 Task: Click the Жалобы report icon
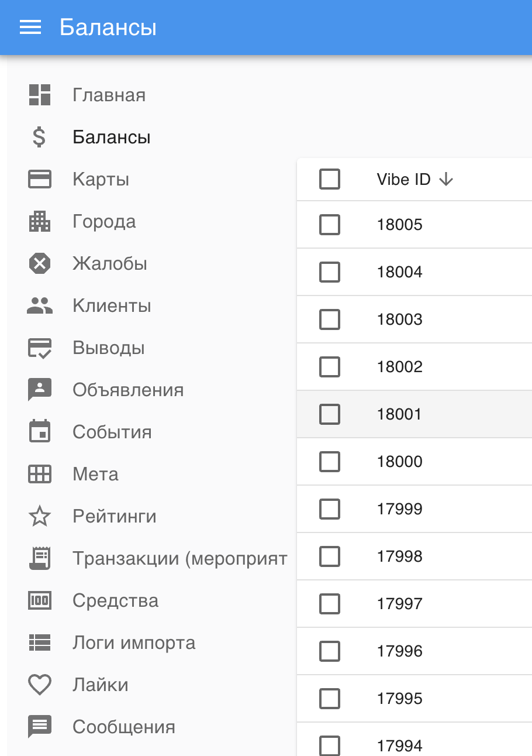click(x=40, y=264)
